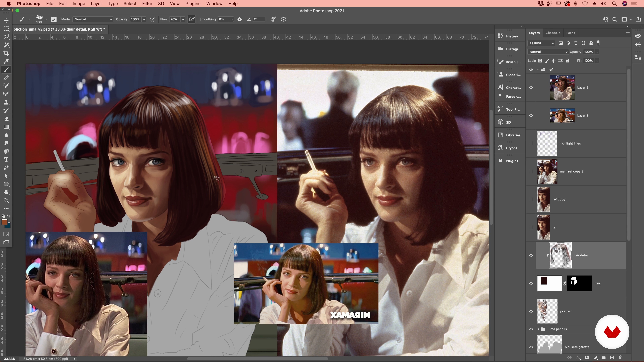Open layer Fill dropdown arrow
Viewport: 644px width, 362px height.
(x=597, y=61)
